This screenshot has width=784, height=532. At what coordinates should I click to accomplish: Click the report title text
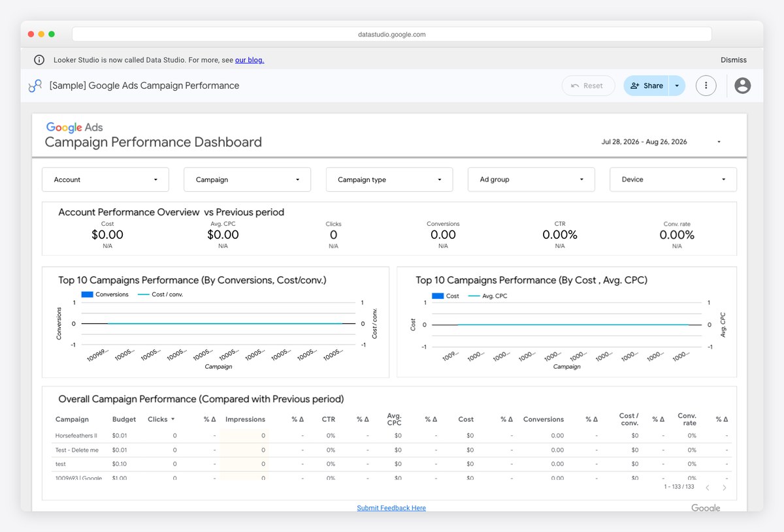[144, 86]
